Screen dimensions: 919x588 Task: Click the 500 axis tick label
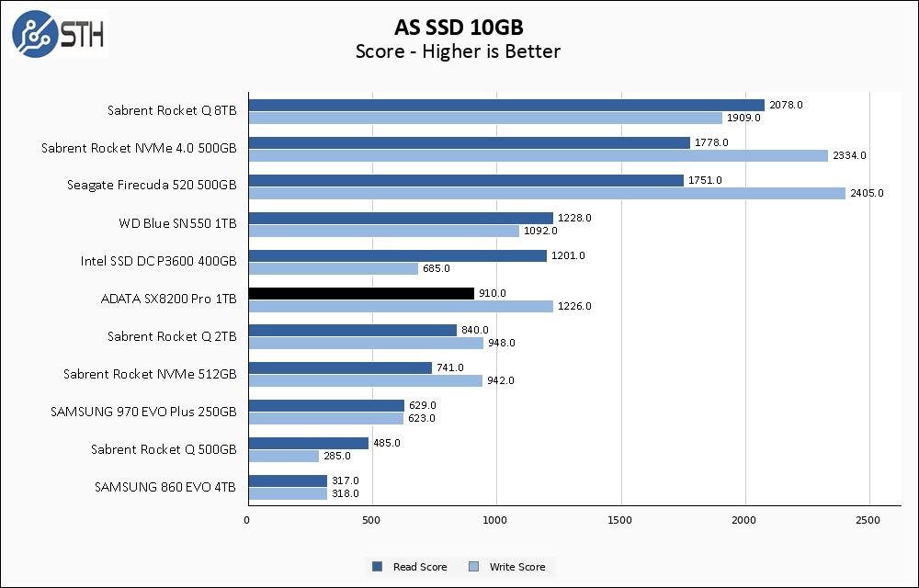(371, 520)
